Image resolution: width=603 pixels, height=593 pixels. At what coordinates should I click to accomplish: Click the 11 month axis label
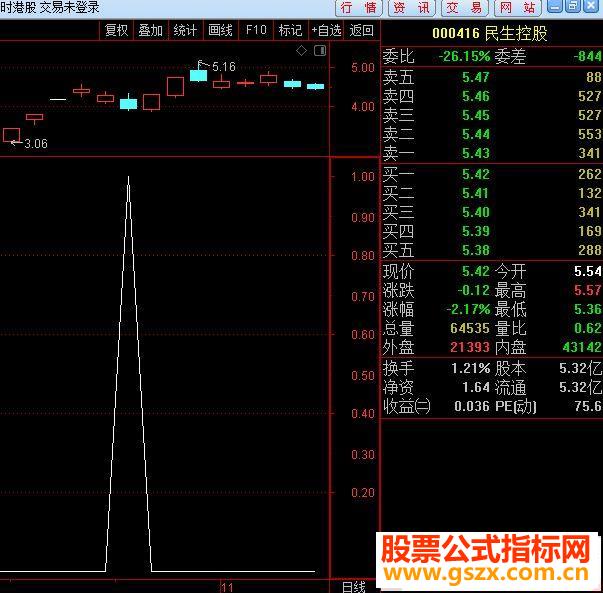coord(227,588)
